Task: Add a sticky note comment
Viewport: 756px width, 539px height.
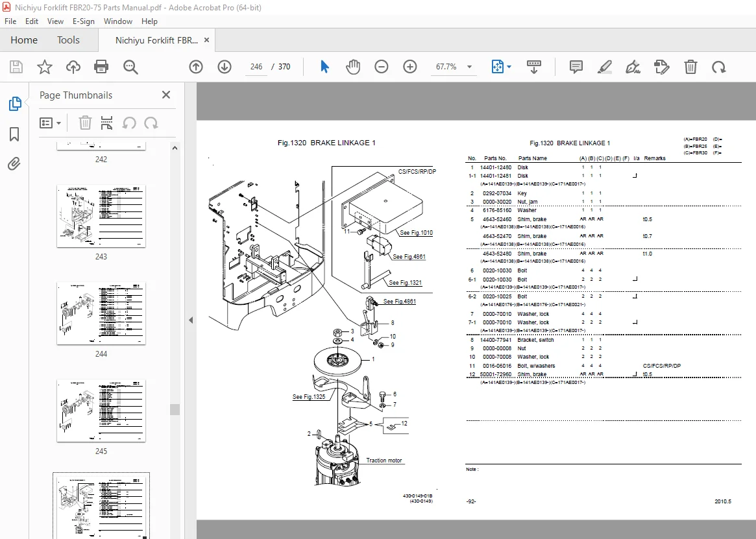Action: click(576, 67)
